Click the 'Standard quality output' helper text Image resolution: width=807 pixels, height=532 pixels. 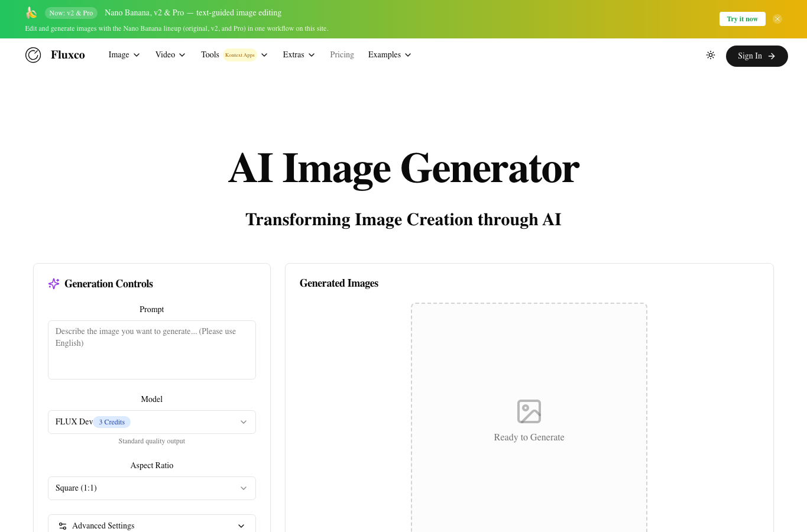152,441
